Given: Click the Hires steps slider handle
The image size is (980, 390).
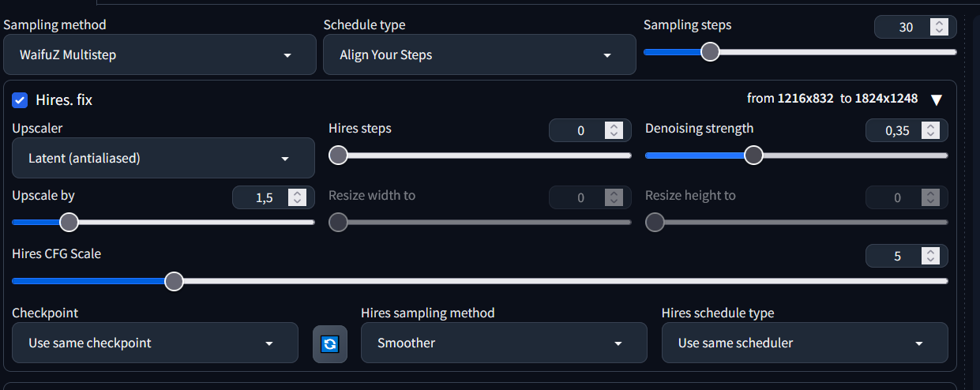Looking at the screenshot, I should coord(338,156).
